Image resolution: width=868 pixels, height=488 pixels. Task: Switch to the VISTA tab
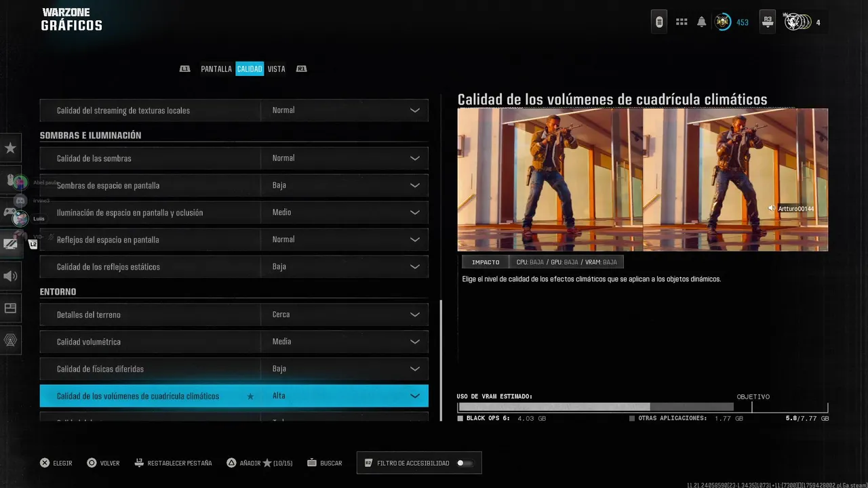point(276,68)
